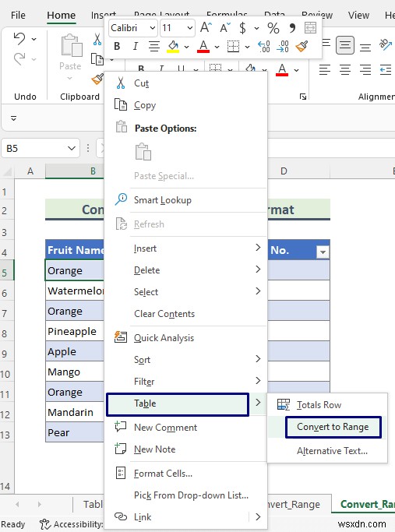
Task: Click Pick From Drop-down List
Action: click(191, 495)
